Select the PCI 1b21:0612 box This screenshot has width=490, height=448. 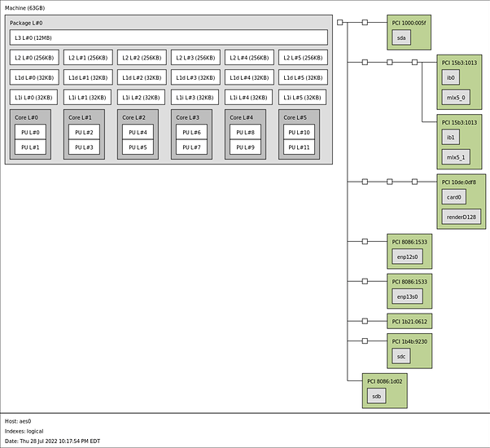click(409, 321)
